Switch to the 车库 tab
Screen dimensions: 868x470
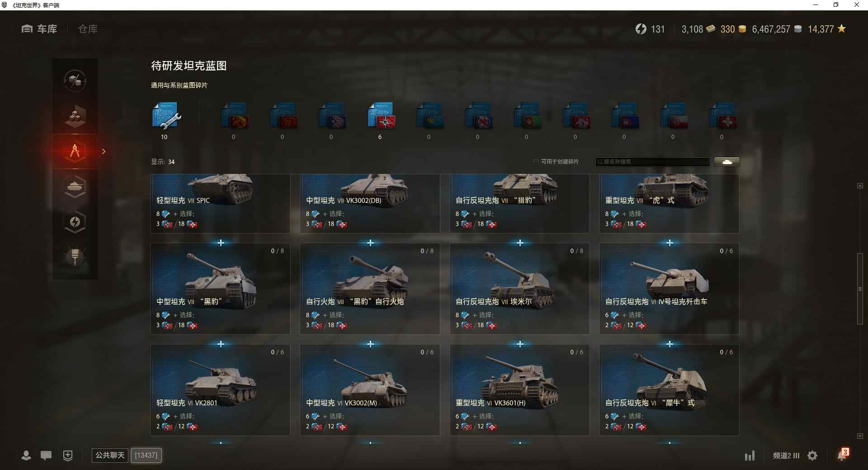click(x=39, y=29)
